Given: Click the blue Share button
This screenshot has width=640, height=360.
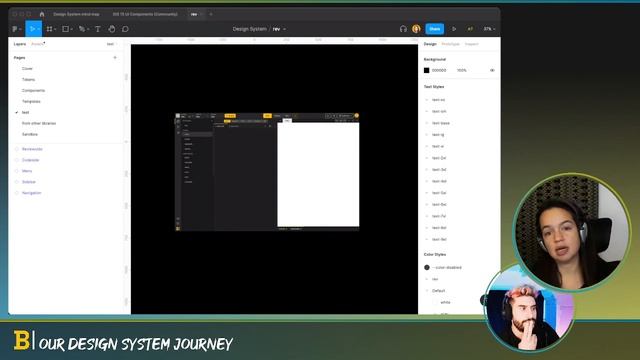Looking at the screenshot, I should coord(435,29).
